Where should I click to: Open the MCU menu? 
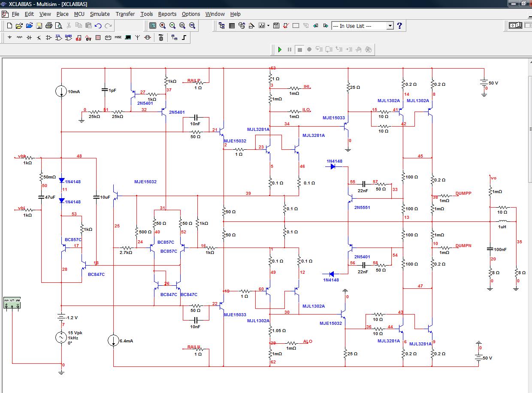point(79,14)
